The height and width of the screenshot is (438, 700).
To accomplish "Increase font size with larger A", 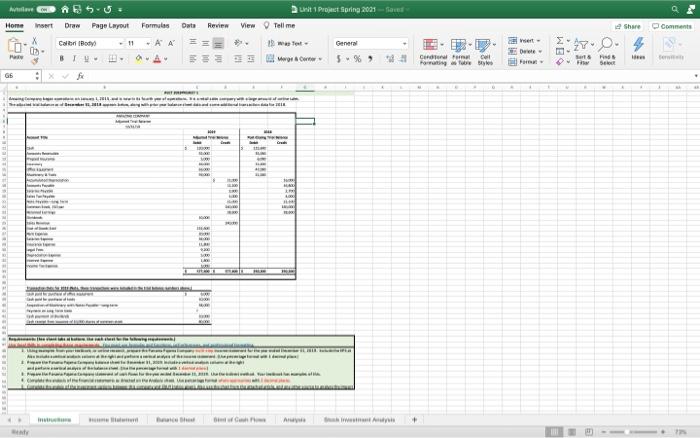I will pyautogui.click(x=158, y=43).
